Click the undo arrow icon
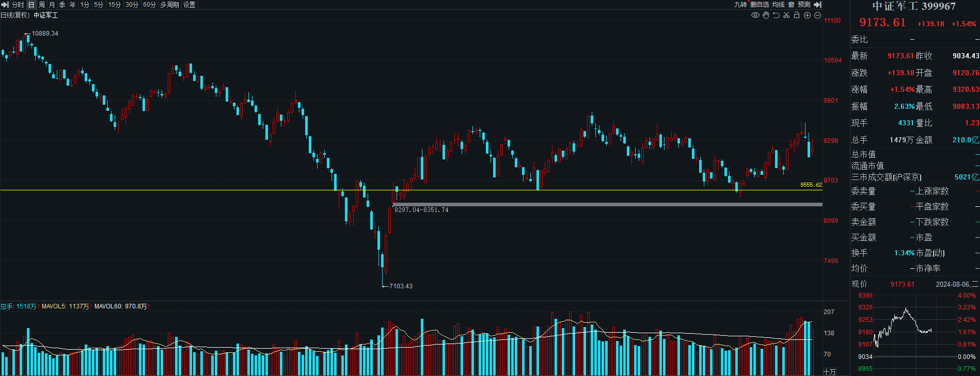Viewport: 980px width, 376px height. pyautogui.click(x=776, y=15)
